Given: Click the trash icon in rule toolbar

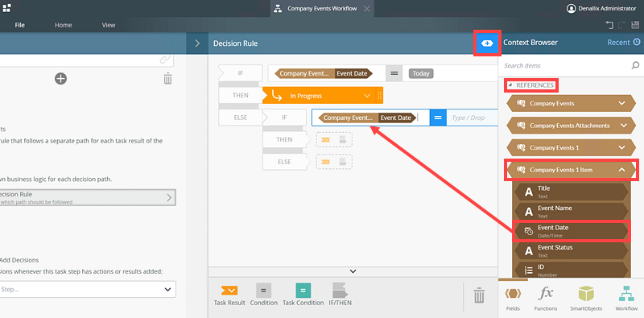Looking at the screenshot, I should pos(478,295).
